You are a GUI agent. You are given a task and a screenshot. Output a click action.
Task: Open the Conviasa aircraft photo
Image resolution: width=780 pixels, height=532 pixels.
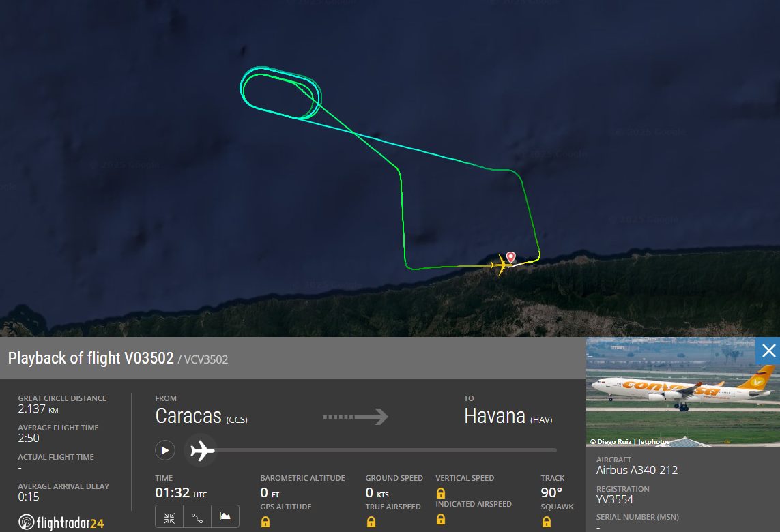[682, 392]
